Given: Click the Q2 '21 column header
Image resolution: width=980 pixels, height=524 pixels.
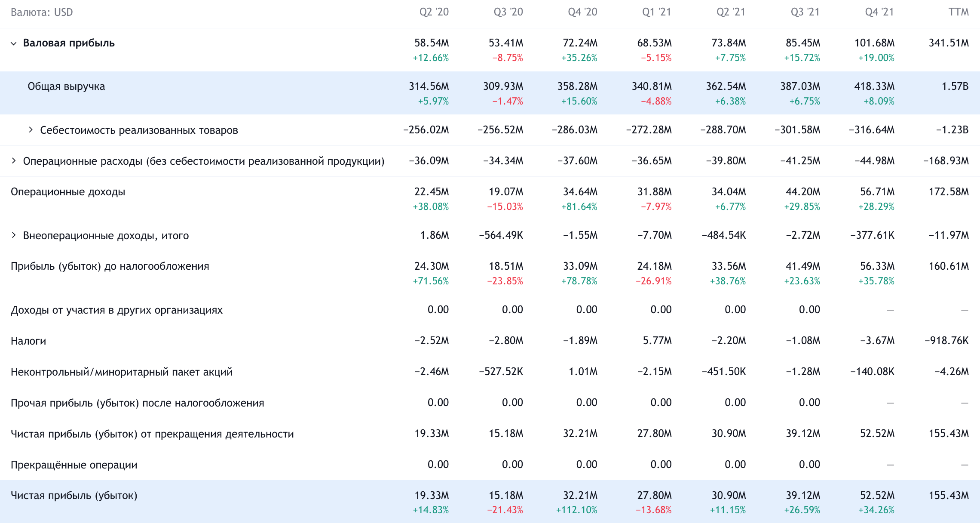Looking at the screenshot, I should [x=731, y=12].
